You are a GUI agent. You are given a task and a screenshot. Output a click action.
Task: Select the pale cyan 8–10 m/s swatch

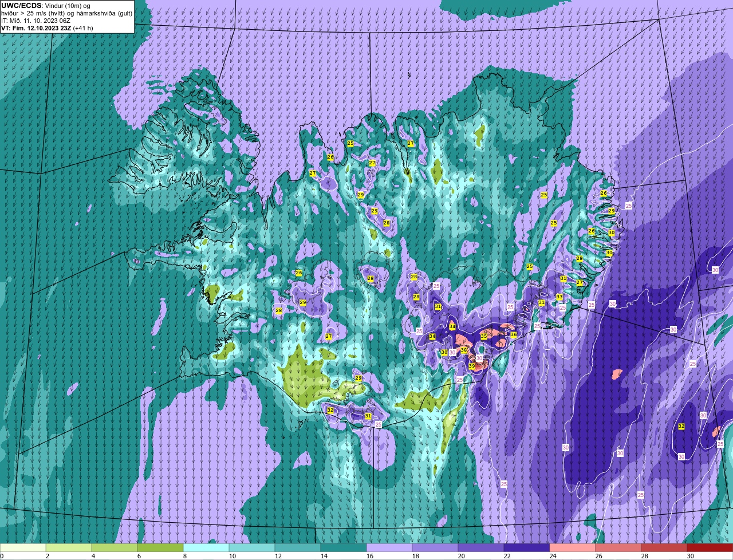pyautogui.click(x=206, y=548)
